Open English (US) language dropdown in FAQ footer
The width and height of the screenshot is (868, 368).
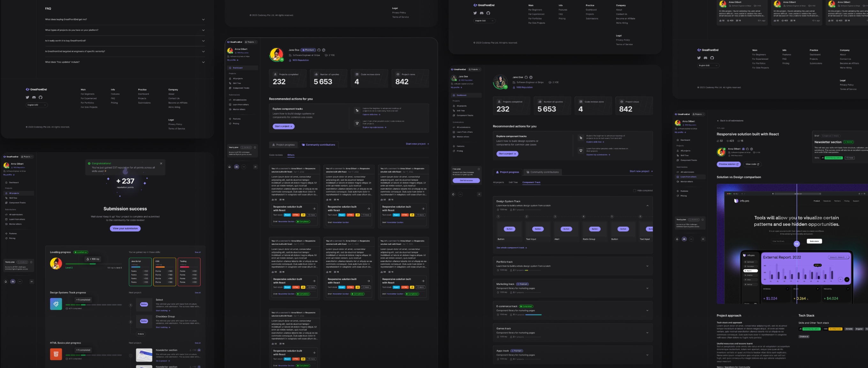click(x=36, y=105)
